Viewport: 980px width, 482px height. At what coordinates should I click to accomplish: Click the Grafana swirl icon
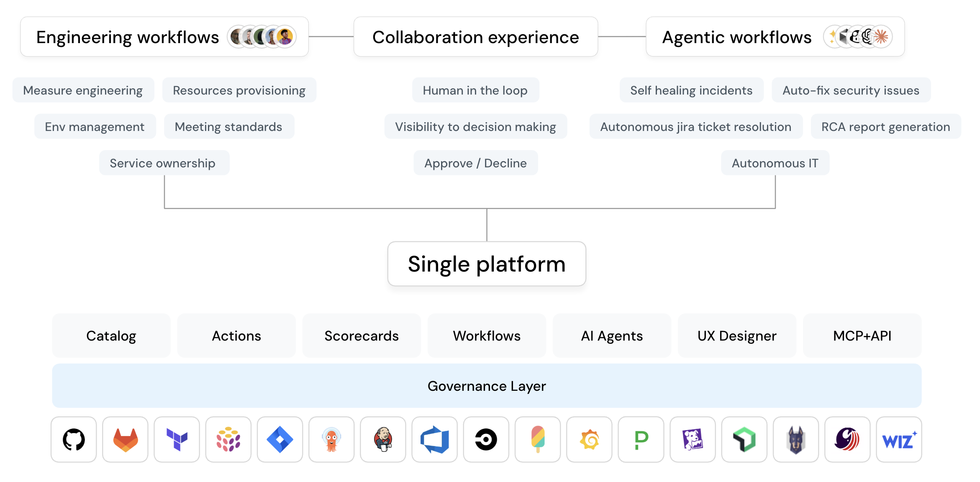click(589, 439)
